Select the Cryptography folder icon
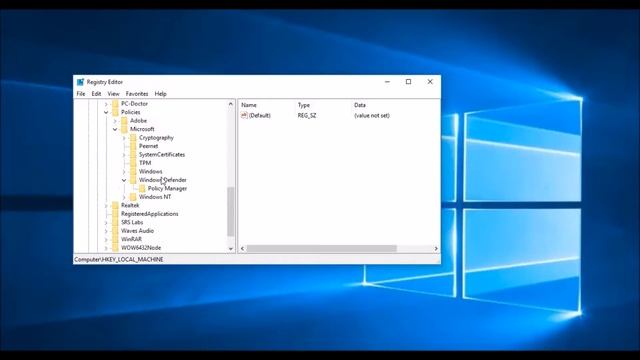Screen dimensions: 640x360 [x=133, y=138]
